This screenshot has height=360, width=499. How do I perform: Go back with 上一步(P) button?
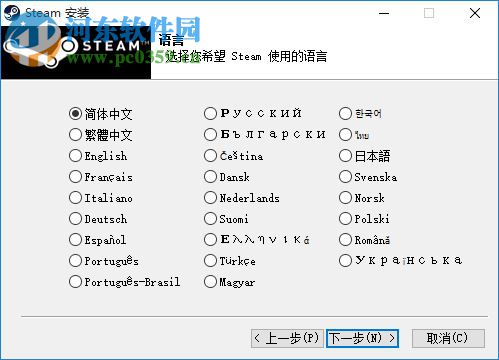click(287, 338)
